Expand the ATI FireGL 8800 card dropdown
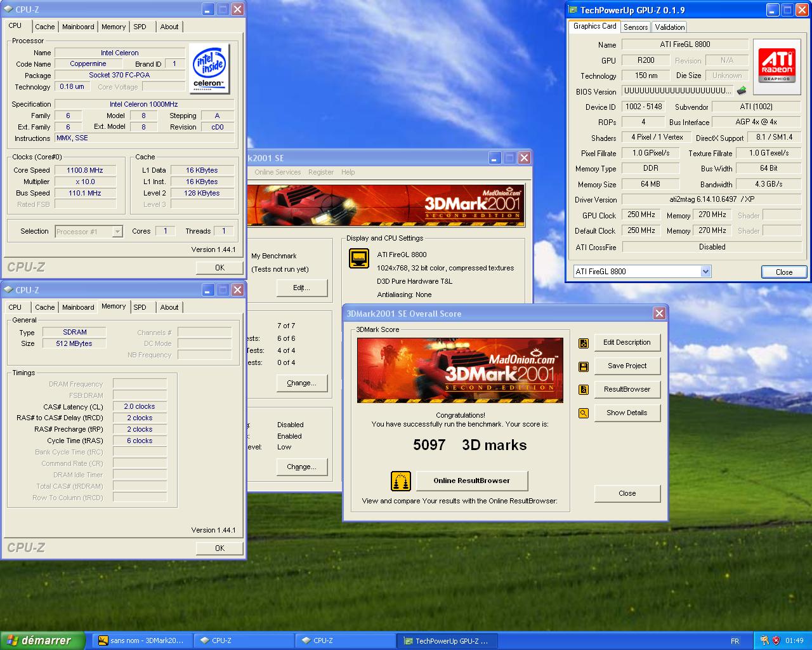 (x=705, y=272)
